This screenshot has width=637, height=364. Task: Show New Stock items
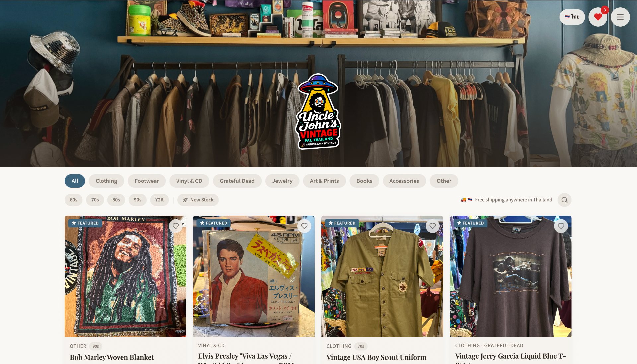(198, 200)
